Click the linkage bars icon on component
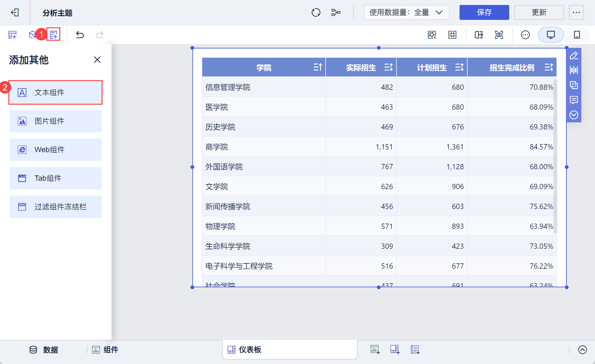 [574, 70]
